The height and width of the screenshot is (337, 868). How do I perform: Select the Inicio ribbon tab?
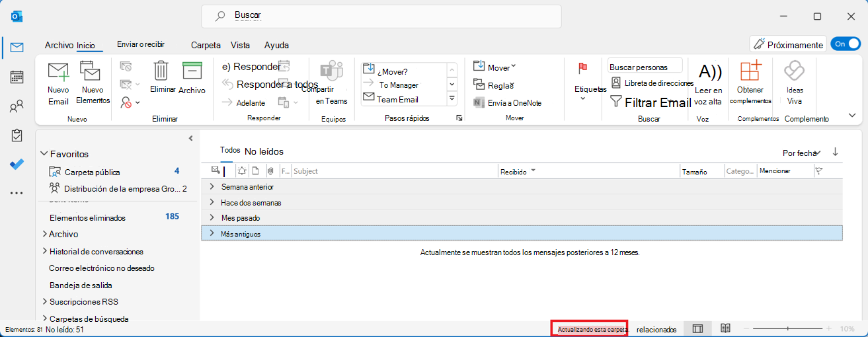click(86, 46)
